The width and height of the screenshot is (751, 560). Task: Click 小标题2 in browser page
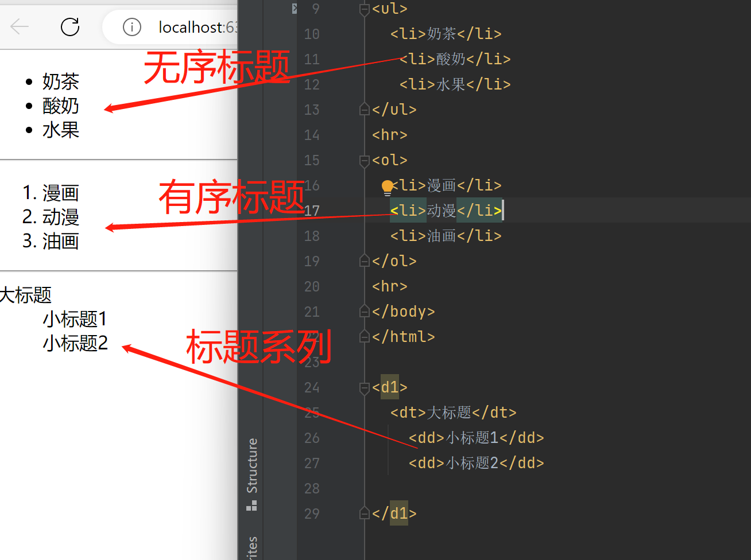pos(75,343)
